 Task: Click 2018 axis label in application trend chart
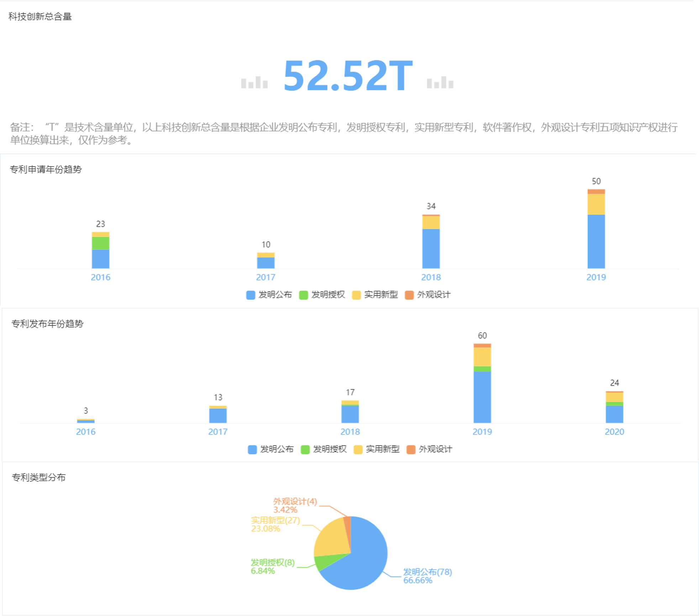tap(431, 277)
